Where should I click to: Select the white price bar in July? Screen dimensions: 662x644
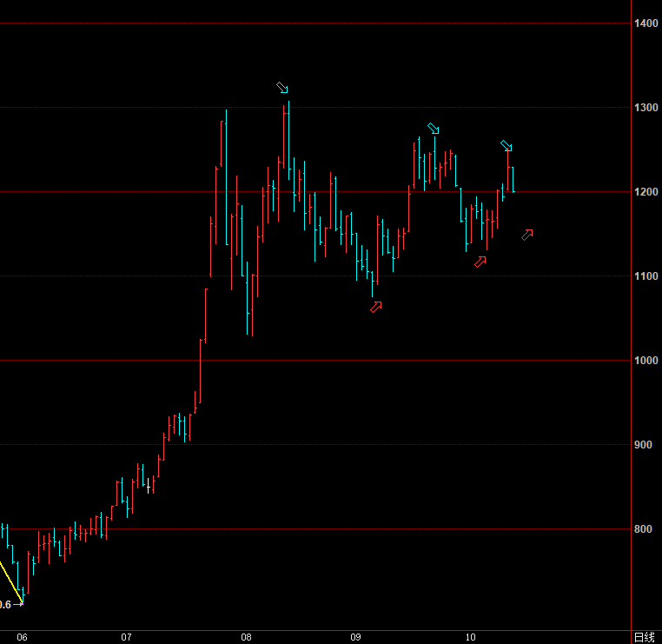pos(149,486)
